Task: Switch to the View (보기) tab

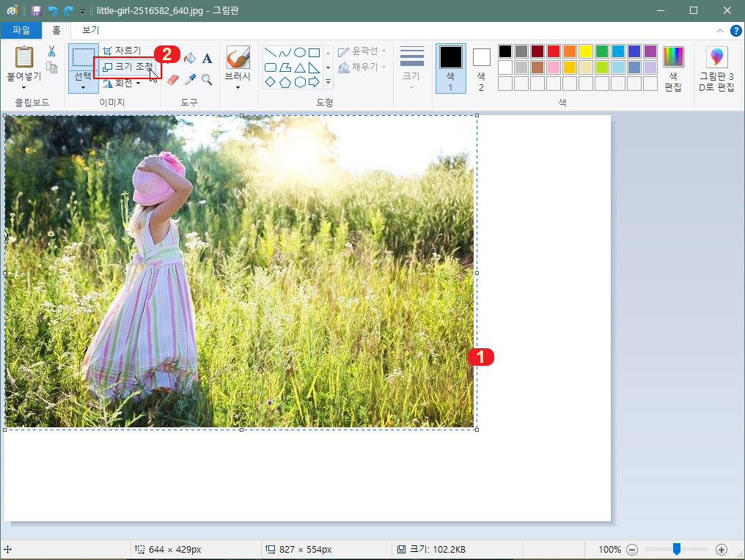Action: 90,30
